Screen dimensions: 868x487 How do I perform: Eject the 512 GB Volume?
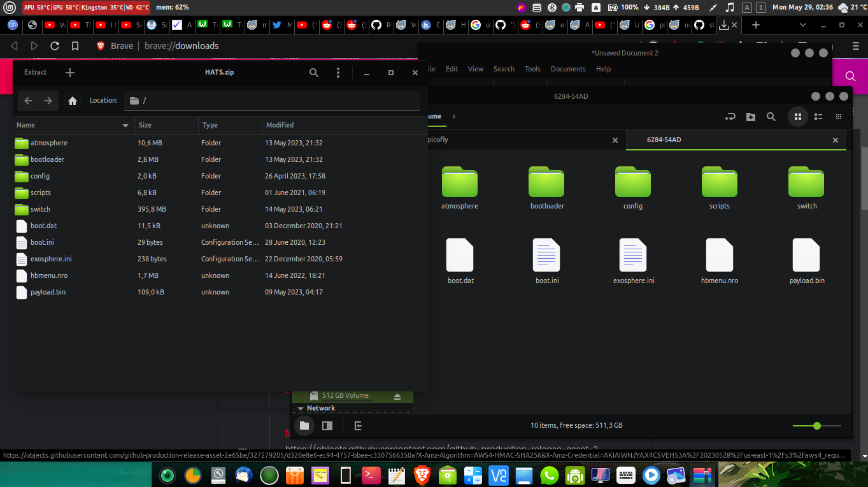coord(397,396)
